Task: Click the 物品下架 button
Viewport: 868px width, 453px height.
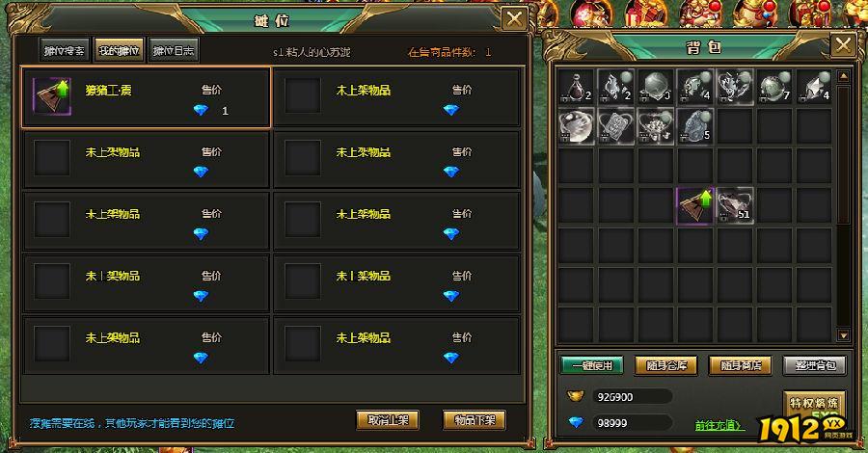Action: pos(475,420)
